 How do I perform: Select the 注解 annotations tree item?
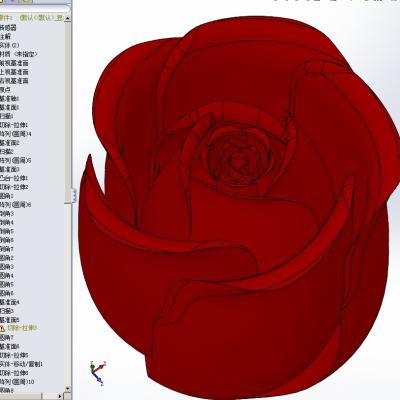(5, 37)
